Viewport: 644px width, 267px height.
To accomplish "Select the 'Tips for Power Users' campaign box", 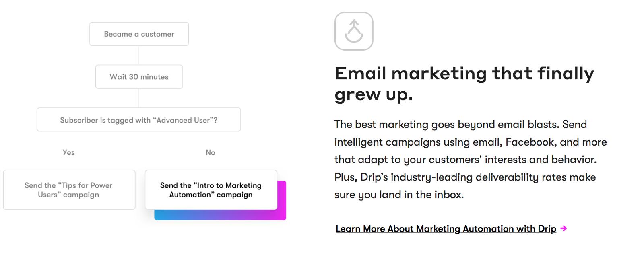I will 69,190.
